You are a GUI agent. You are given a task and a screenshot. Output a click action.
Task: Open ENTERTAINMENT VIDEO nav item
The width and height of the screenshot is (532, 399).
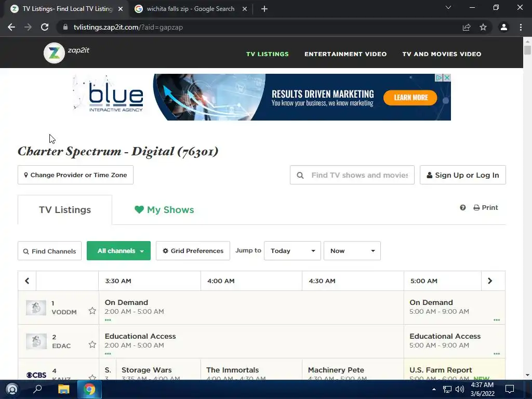345,54
